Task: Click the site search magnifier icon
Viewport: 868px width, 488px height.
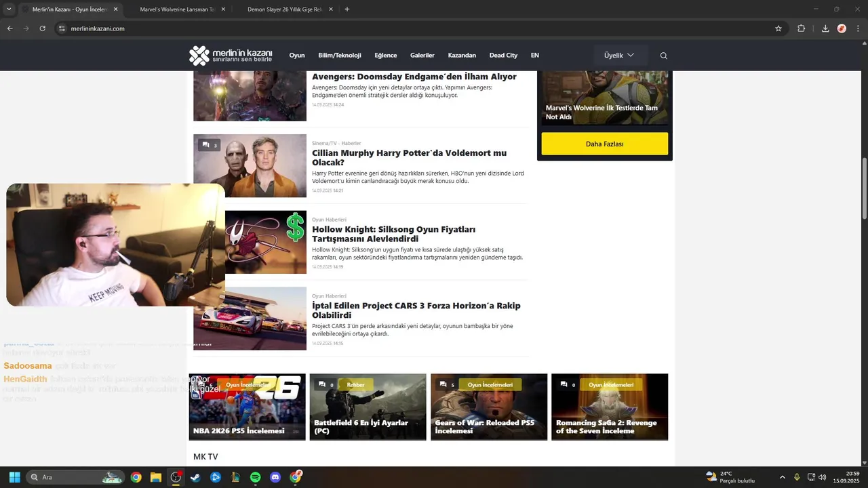Action: (x=664, y=56)
